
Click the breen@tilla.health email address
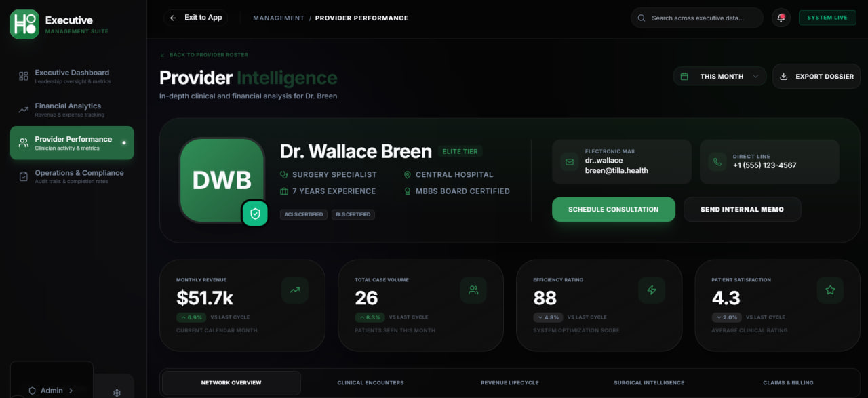(x=616, y=170)
